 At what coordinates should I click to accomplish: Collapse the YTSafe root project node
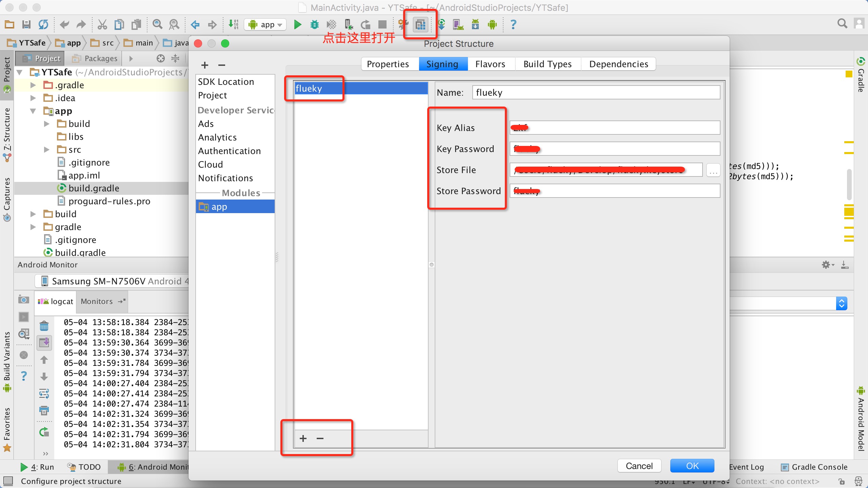(20, 72)
